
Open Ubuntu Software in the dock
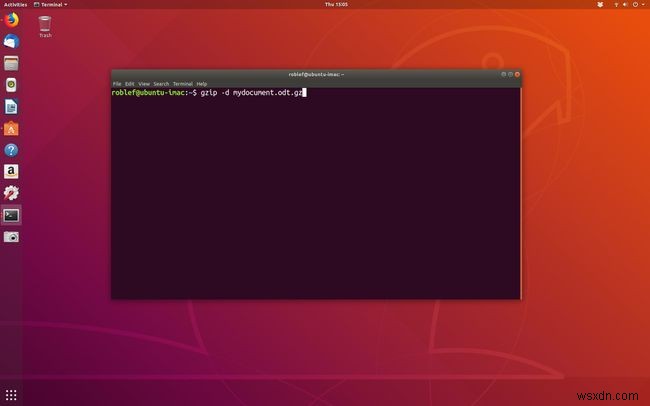(x=11, y=129)
